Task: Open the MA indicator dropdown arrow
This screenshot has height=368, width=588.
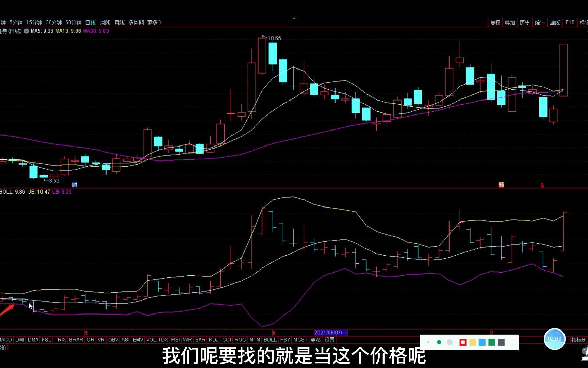Action: click(26, 31)
